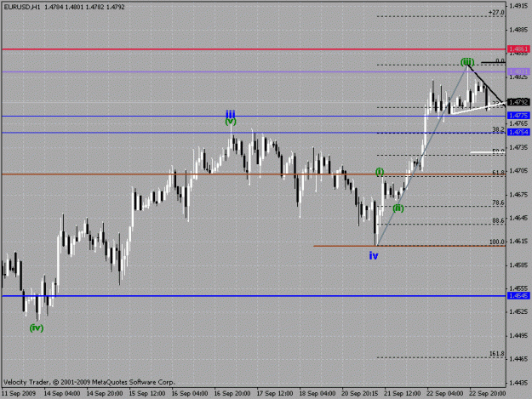Viewport: 532px width, 399px height.
Task: Select the gray trendline rising from iv
Action: (x=421, y=155)
